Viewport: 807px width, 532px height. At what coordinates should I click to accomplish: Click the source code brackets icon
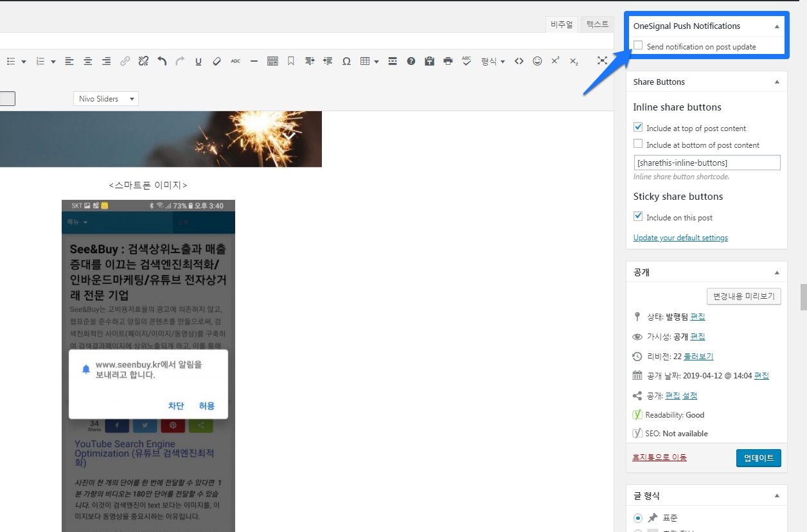[519, 61]
